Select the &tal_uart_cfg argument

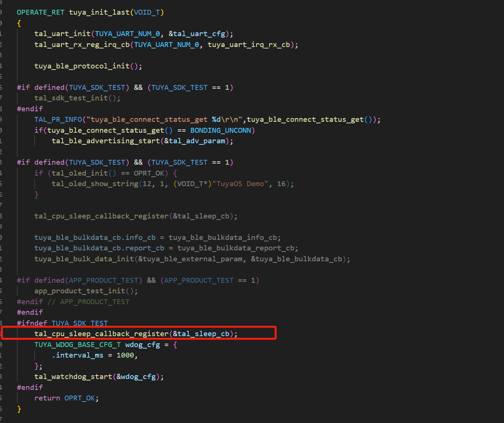[x=197, y=34]
